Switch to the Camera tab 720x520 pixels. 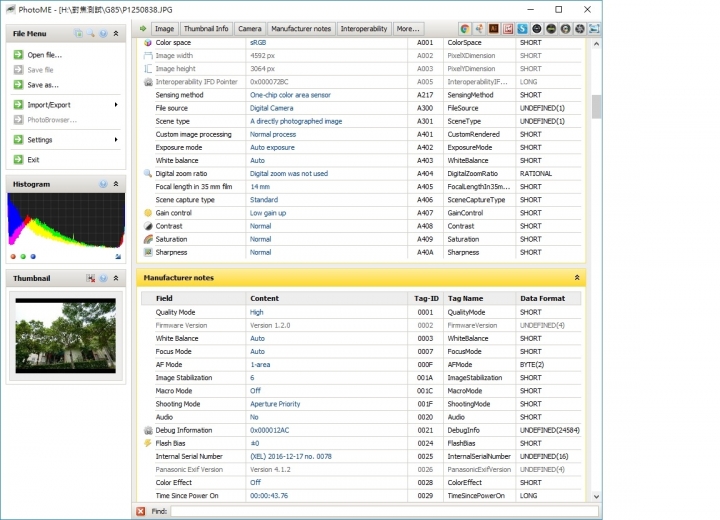click(x=250, y=28)
